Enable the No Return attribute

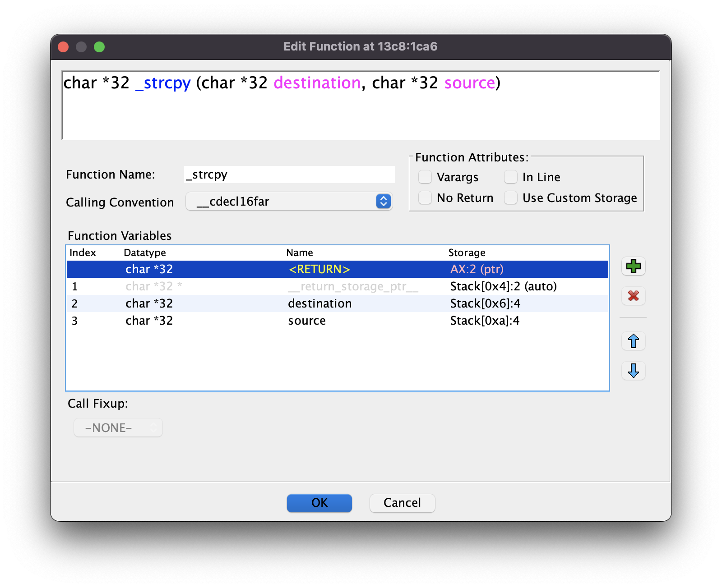click(425, 198)
